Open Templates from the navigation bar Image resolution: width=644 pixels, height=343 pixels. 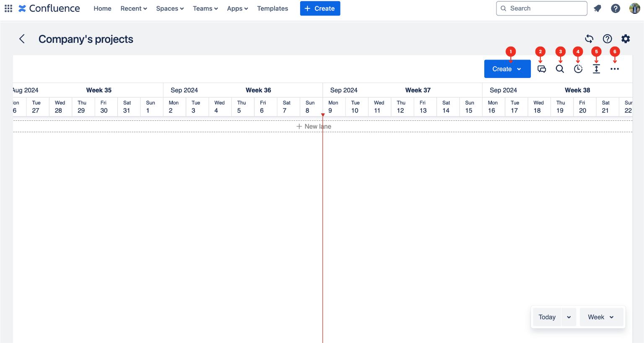click(x=273, y=8)
